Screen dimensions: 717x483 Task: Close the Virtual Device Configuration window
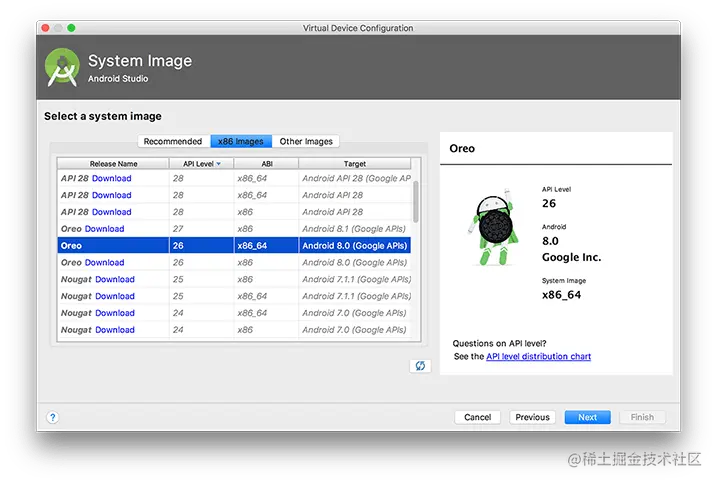(x=45, y=28)
